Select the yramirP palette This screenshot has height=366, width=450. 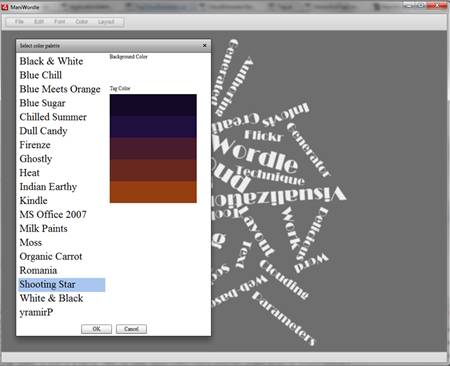(x=62, y=312)
